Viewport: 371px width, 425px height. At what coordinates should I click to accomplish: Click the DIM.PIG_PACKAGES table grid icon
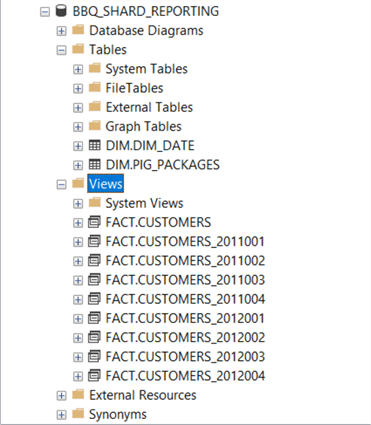[x=95, y=164]
